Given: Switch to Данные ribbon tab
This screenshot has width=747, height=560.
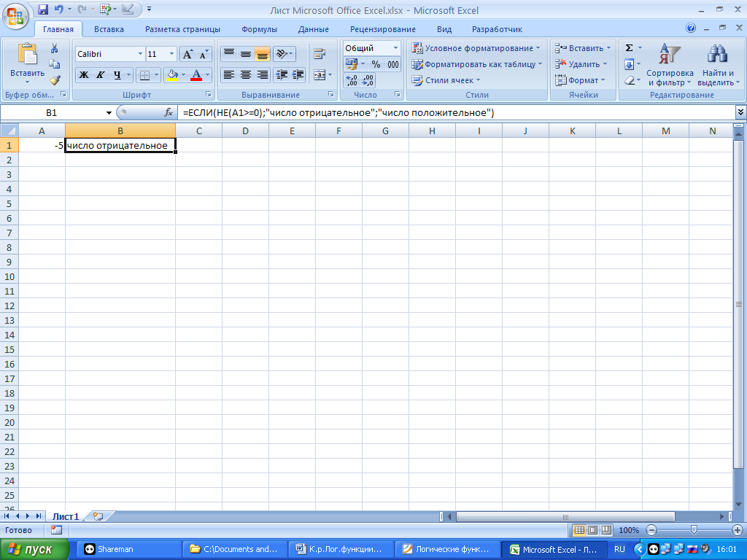Looking at the screenshot, I should pyautogui.click(x=313, y=29).
